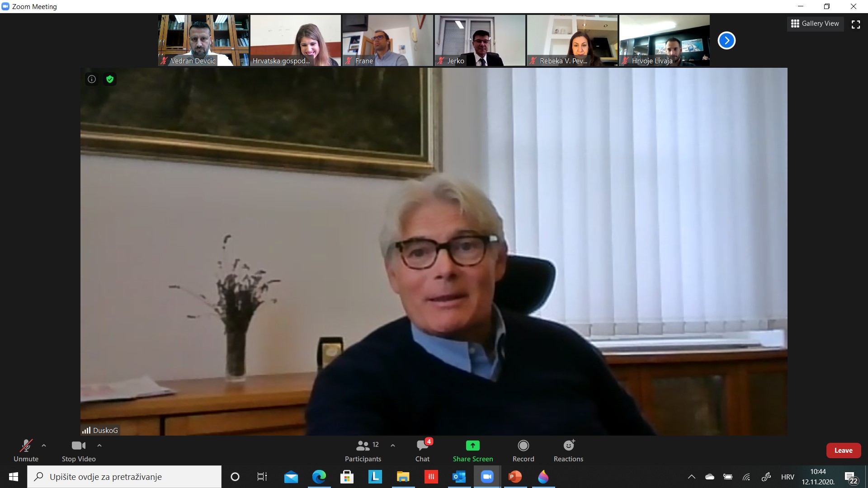Open the Participants list
Viewport: 868px width, 488px height.
pos(363,450)
